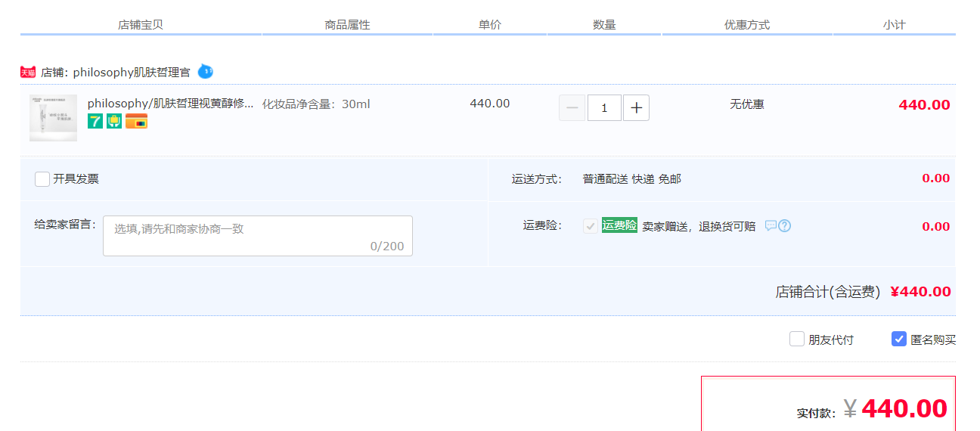The image size is (980, 431).
Task: Open the product thumbnail image
Action: (x=53, y=118)
